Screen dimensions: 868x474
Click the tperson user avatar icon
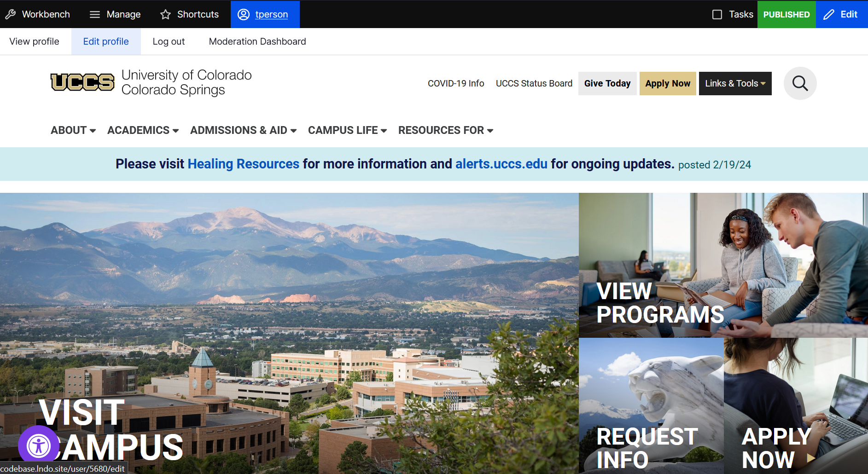point(244,14)
